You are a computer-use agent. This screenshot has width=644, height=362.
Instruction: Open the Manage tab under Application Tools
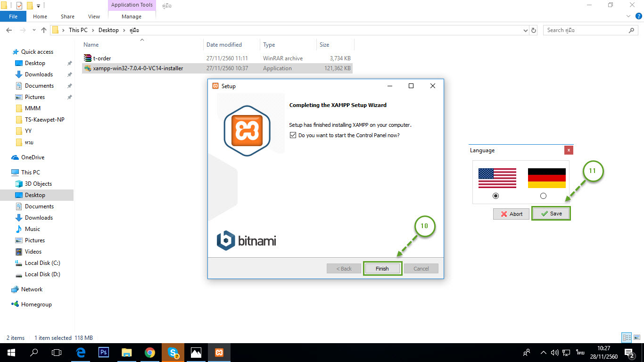coord(132,16)
